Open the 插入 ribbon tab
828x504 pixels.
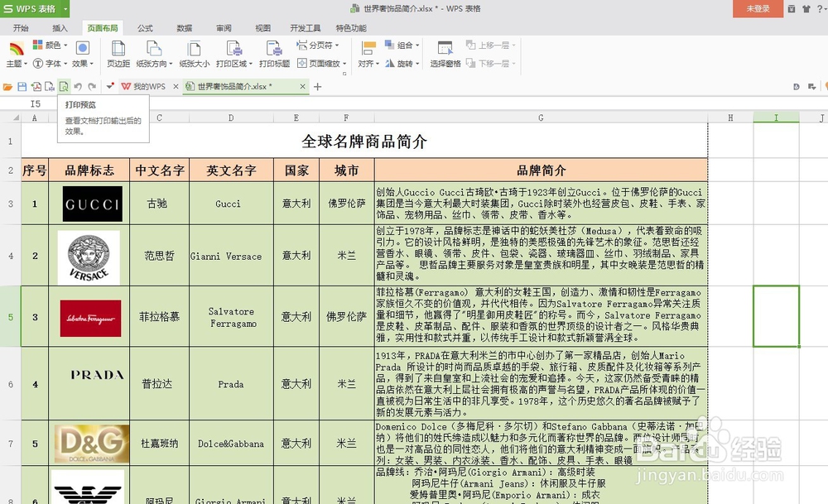pos(60,28)
